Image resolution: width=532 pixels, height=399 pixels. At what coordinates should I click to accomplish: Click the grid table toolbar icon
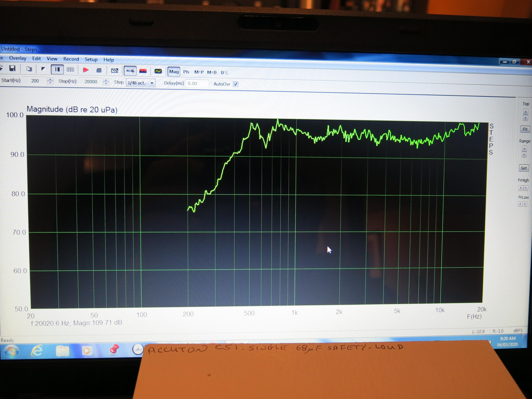[70, 70]
